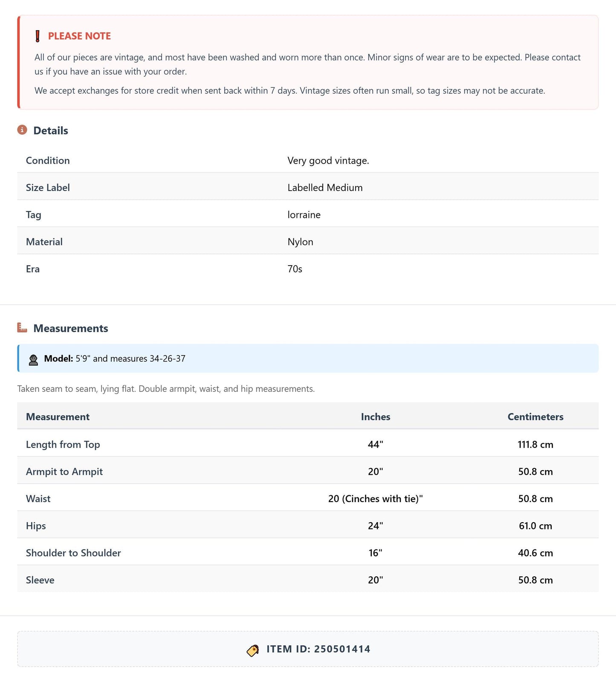This screenshot has height=682, width=616.
Task: Click the Measurements section heading
Action: tap(71, 328)
